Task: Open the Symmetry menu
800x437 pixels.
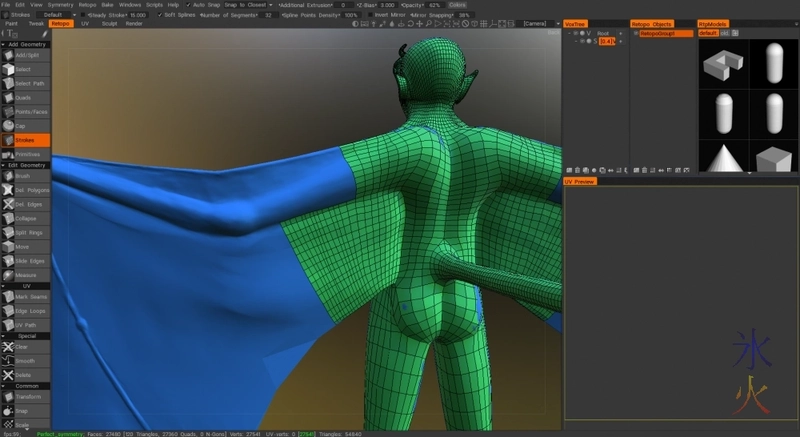Action: pyautogui.click(x=60, y=5)
